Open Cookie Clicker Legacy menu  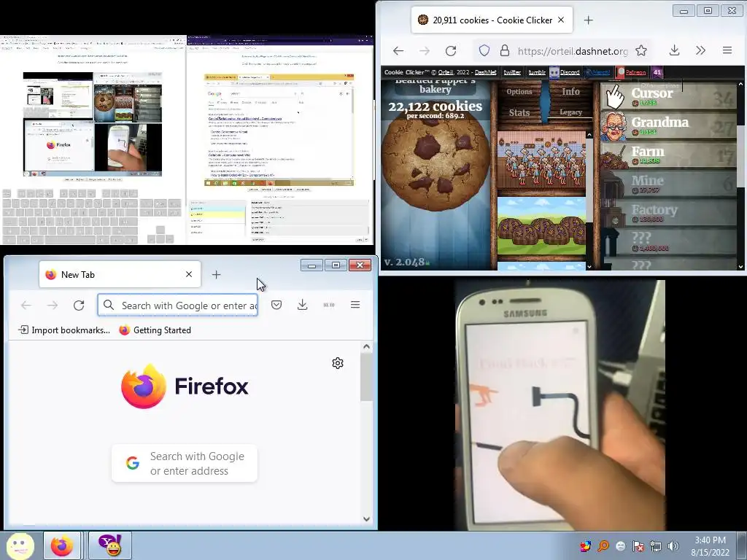(x=570, y=112)
